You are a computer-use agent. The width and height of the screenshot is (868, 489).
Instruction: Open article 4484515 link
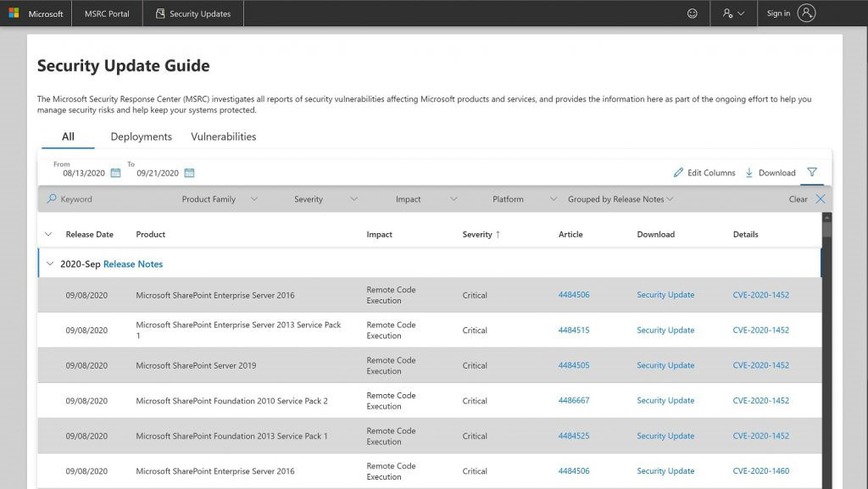point(574,331)
